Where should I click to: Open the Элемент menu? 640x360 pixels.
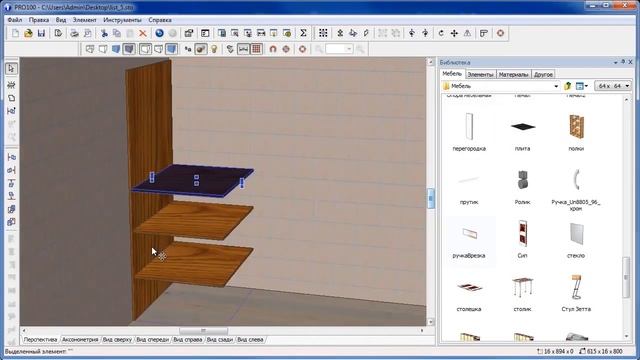(84, 20)
